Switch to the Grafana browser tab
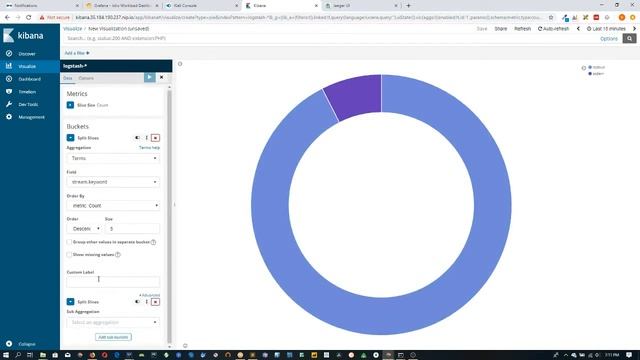The height and width of the screenshot is (360, 640). point(122,6)
